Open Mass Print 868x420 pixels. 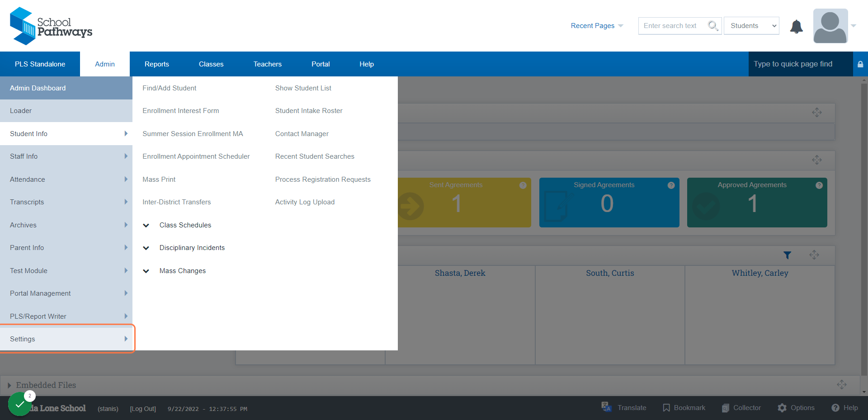click(159, 179)
